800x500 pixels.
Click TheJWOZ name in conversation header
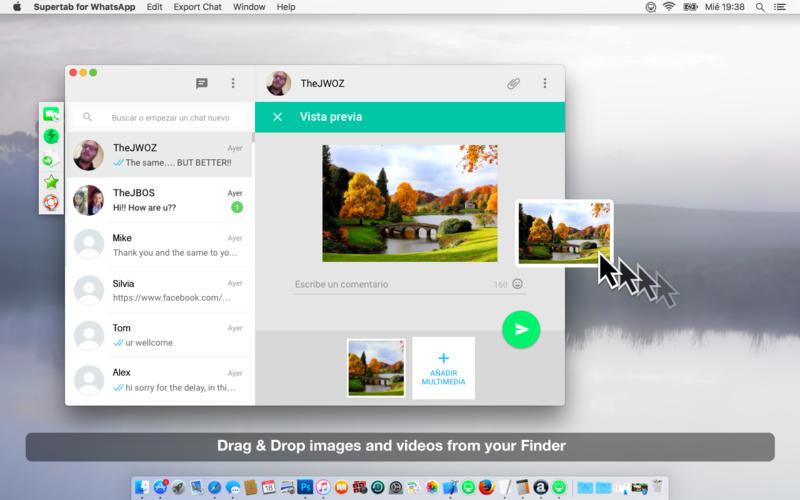(x=322, y=83)
